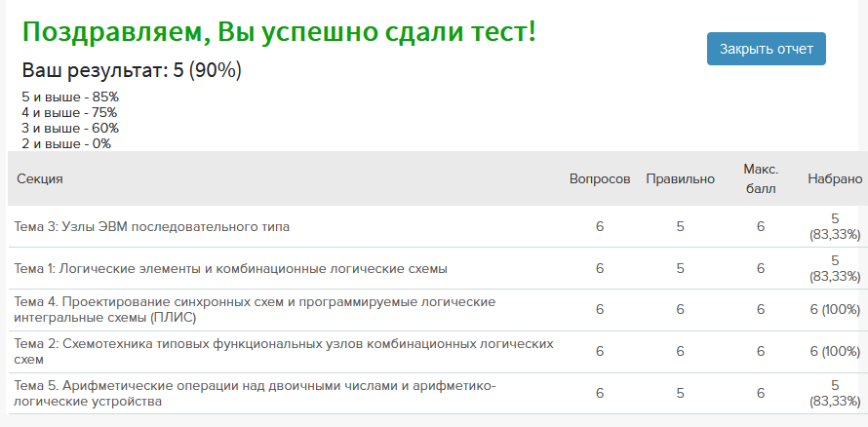Image resolution: width=868 pixels, height=427 pixels.
Task: Click the "Вопросов" column header
Action: point(600,179)
